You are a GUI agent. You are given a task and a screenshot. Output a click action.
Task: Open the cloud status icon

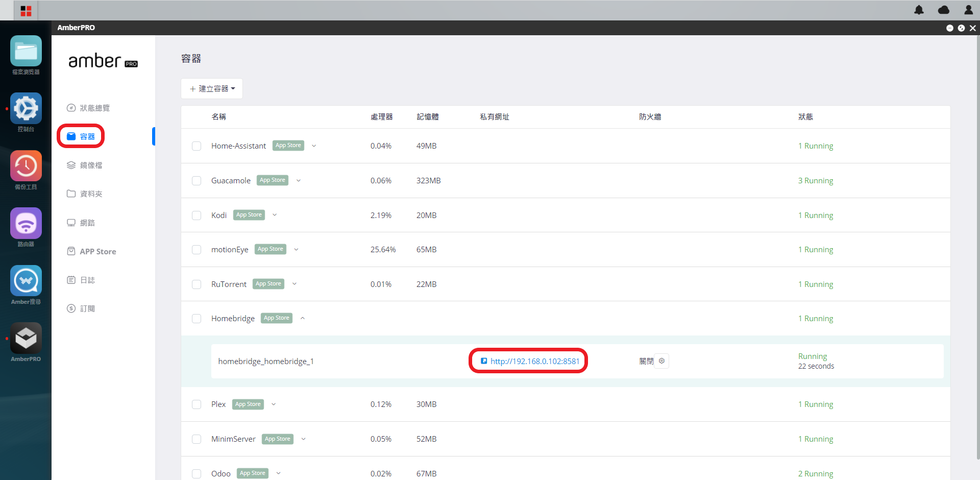[944, 10]
